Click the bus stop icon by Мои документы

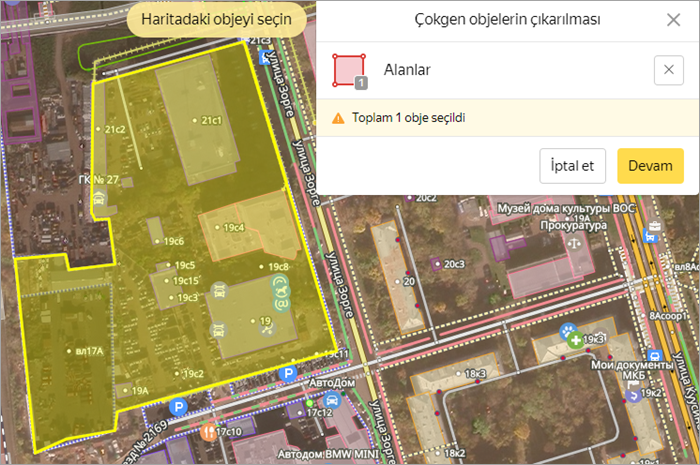click(x=655, y=357)
